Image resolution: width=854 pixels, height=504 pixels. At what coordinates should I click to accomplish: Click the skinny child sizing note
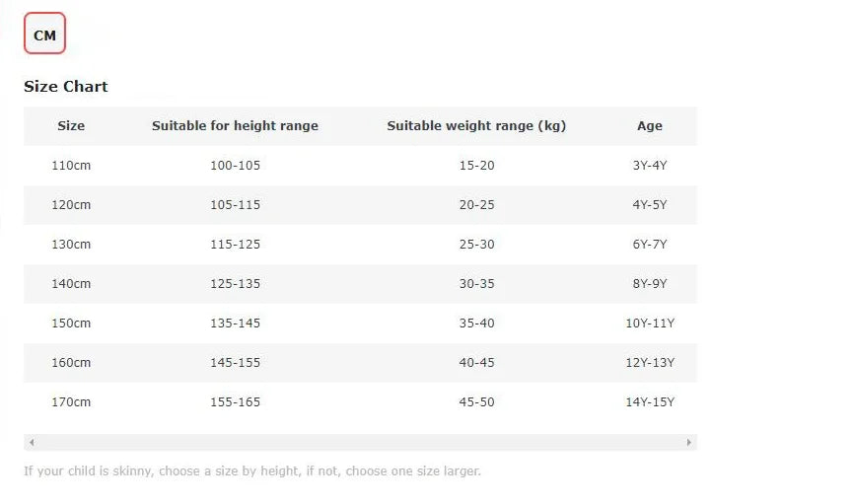point(252,471)
